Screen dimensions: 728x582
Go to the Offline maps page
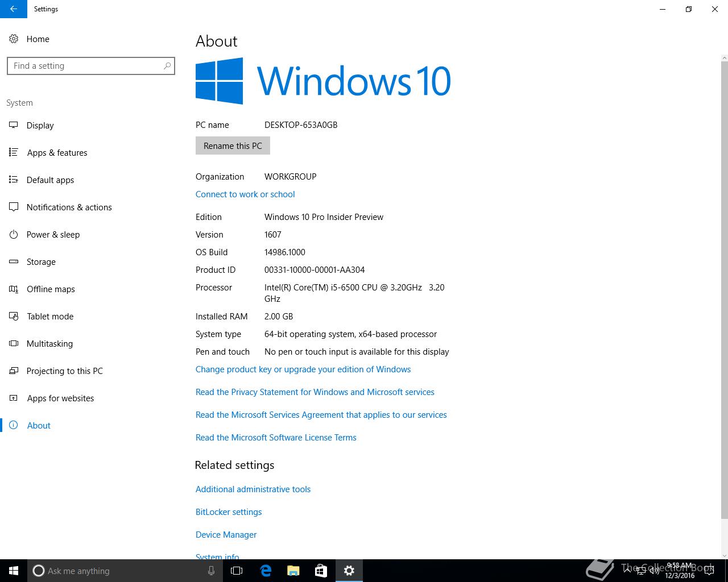51,289
